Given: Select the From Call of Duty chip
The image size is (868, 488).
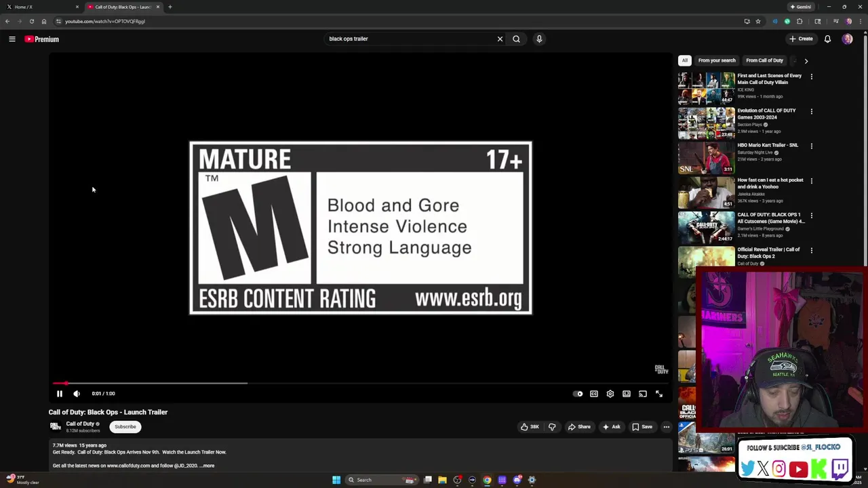Looking at the screenshot, I should [x=764, y=60].
